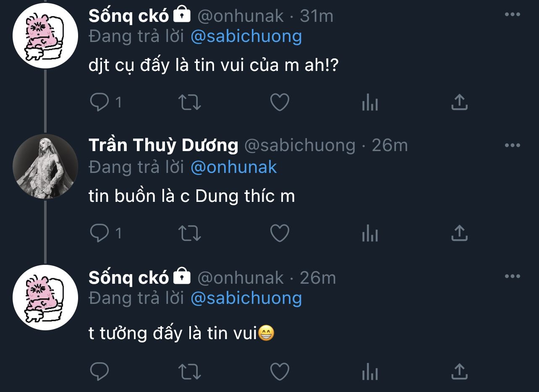The image size is (539, 392).
Task: Reply to the last tweet 't tưởng đấy'
Action: 99,371
